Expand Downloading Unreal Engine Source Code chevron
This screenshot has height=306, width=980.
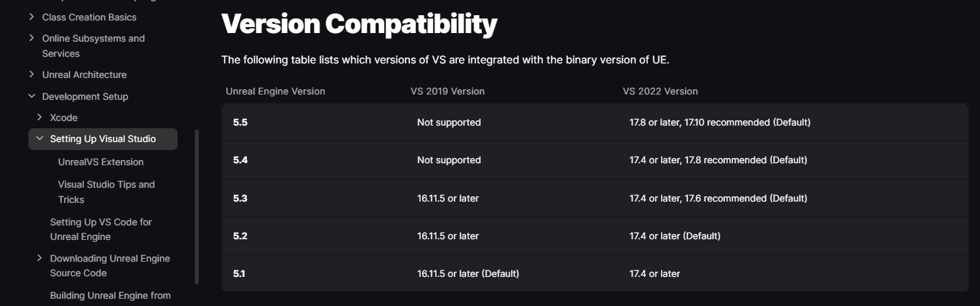pyautogui.click(x=40, y=258)
